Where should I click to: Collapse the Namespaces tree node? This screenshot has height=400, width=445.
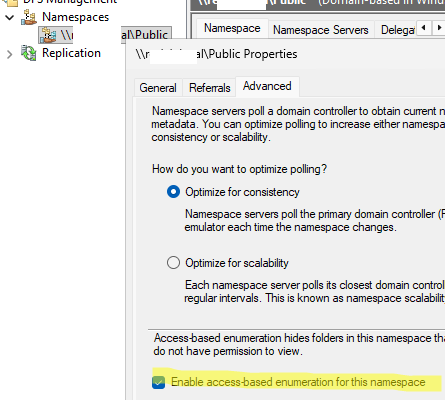(x=10, y=17)
